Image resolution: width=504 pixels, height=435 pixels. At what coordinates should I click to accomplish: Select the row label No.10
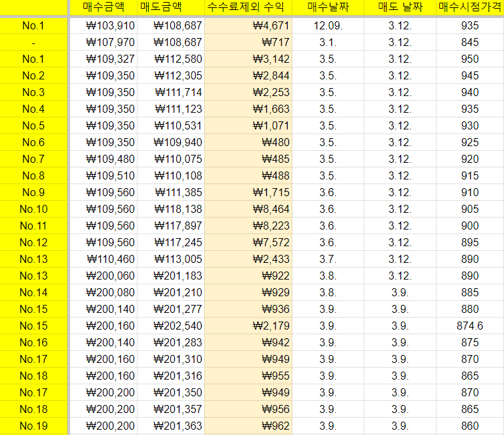33,209
